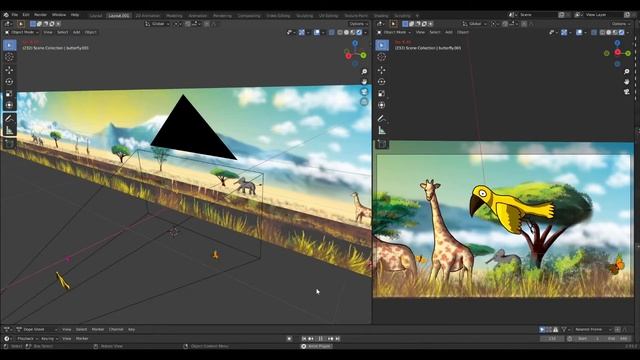Screen dimensions: 640x360
Task: Expand Options dropdown in left viewport header
Action: click(x=358, y=24)
